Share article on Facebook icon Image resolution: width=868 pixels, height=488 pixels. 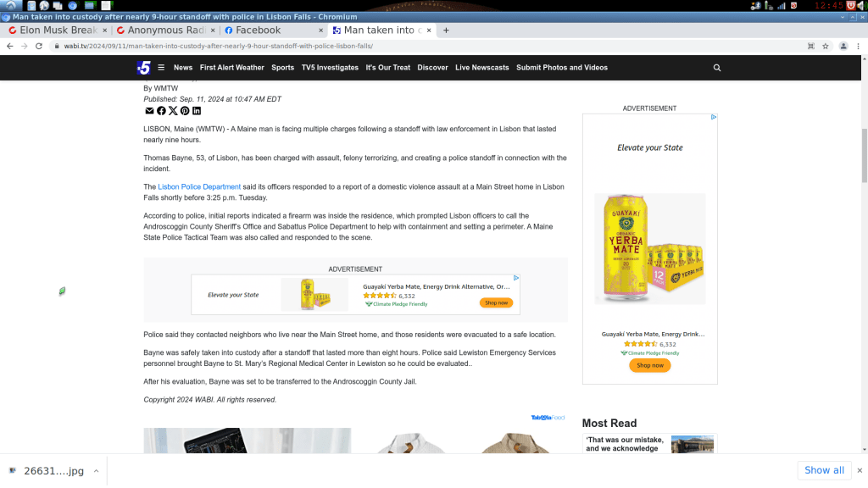tap(161, 111)
